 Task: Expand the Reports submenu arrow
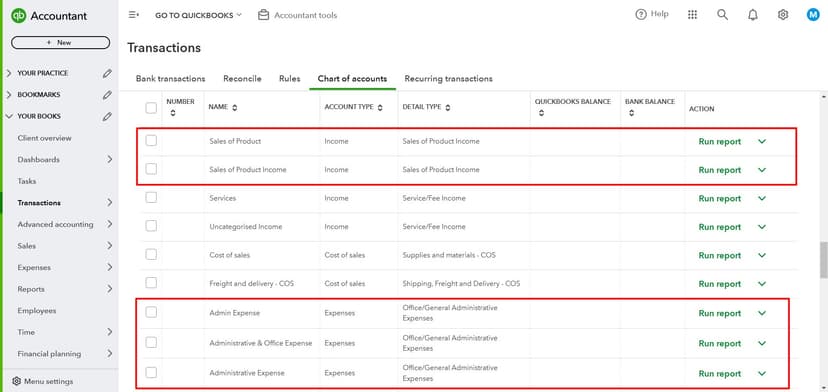tap(110, 289)
